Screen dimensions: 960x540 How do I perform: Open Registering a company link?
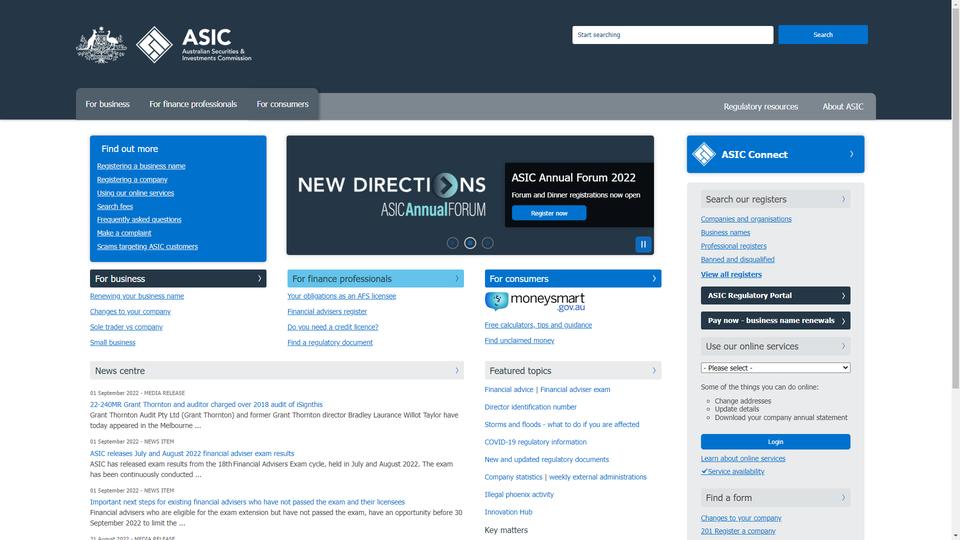pos(132,179)
